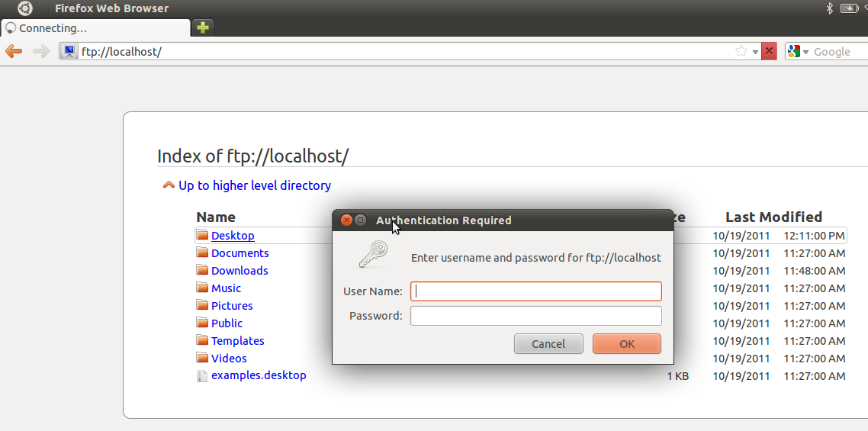868x431 pixels.
Task: Open the Up to higher level directory link
Action: (x=254, y=185)
